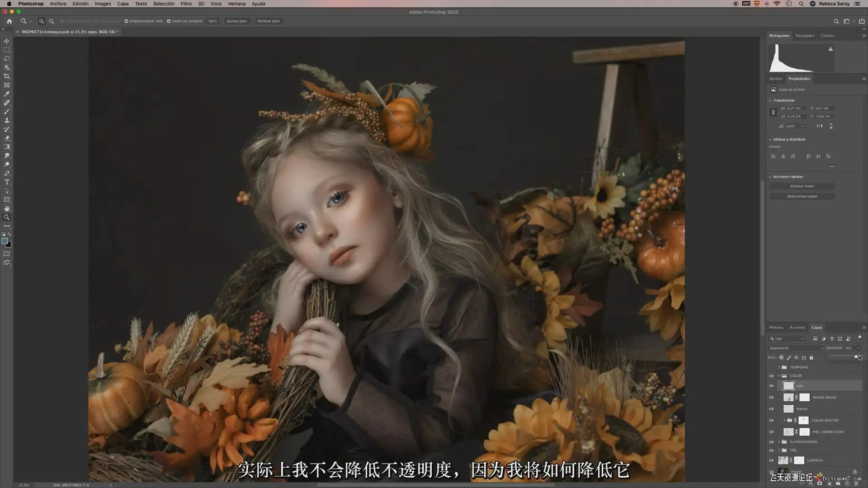The width and height of the screenshot is (868, 488).
Task: Select the Crop tool
Action: (7, 76)
